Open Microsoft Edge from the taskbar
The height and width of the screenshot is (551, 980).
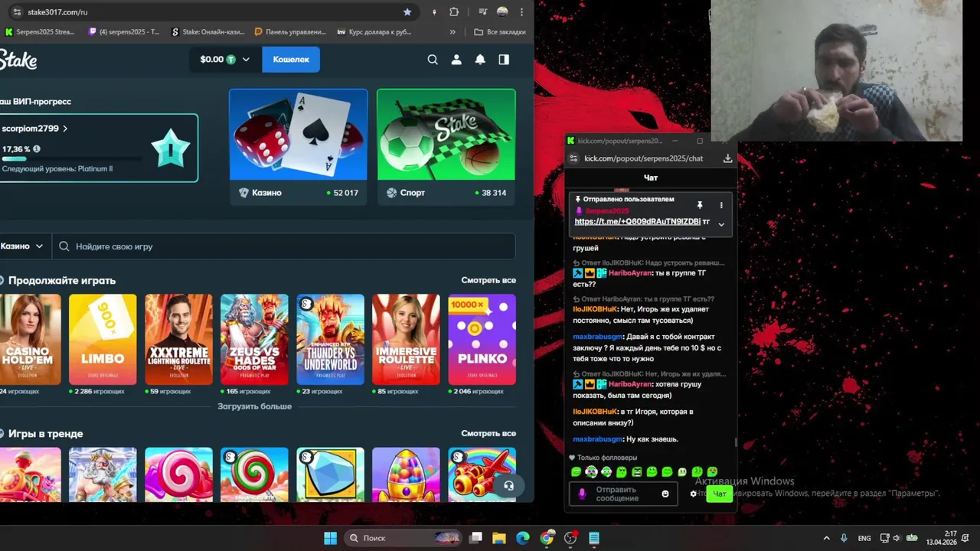[x=523, y=538]
